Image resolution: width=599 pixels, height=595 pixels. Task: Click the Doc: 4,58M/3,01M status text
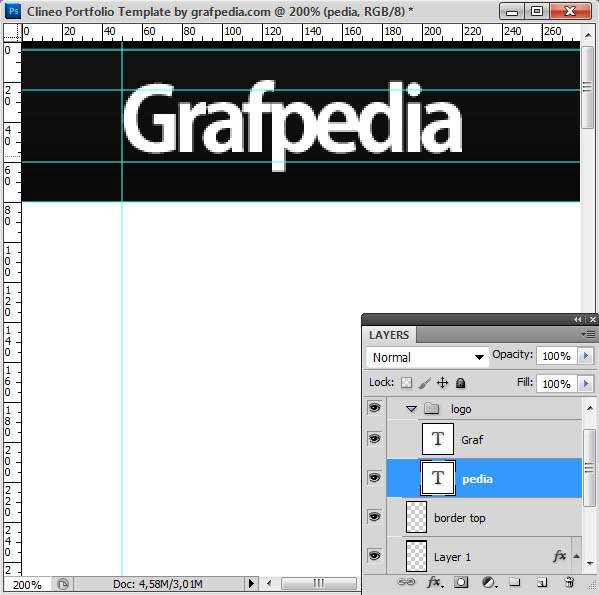click(x=157, y=584)
